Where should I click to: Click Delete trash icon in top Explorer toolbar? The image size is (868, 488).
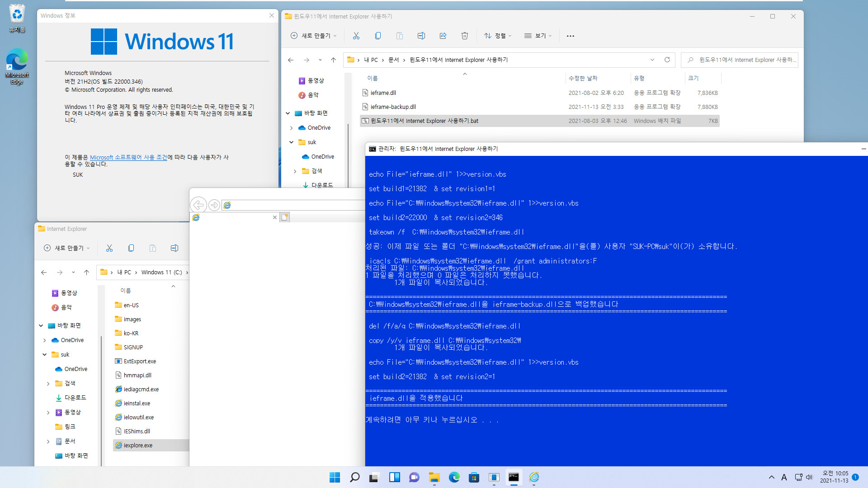pyautogui.click(x=465, y=36)
